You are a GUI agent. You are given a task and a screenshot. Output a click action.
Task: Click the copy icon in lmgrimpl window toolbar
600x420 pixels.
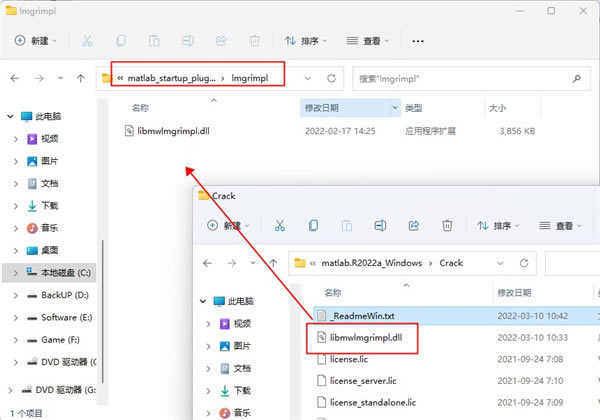(x=121, y=41)
